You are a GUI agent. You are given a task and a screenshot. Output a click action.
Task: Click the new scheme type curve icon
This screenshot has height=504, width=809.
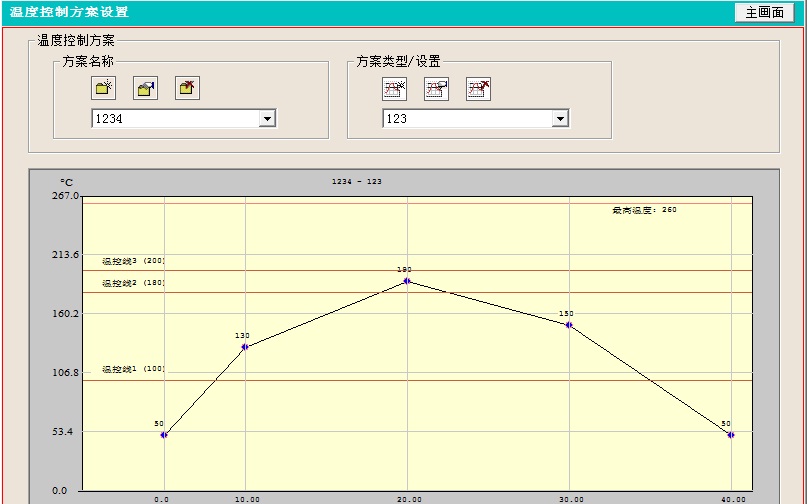pyautogui.click(x=394, y=88)
